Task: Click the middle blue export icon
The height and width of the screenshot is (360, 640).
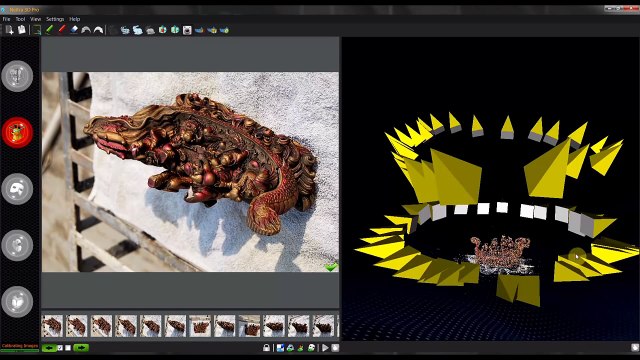Action: pyautogui.click(x=212, y=30)
